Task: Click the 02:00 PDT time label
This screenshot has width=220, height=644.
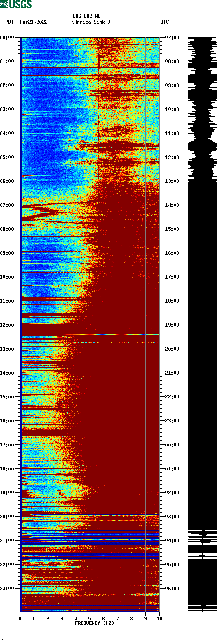Action: tap(7, 85)
